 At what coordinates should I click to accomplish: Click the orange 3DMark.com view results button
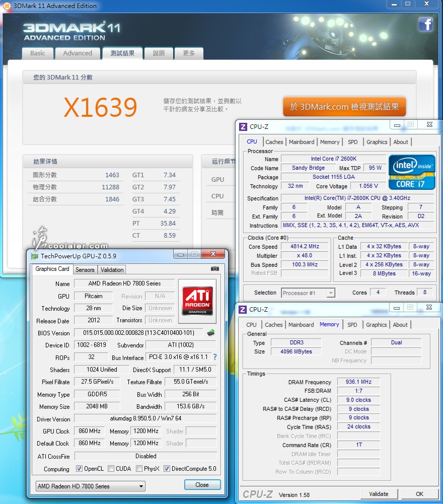tap(344, 107)
